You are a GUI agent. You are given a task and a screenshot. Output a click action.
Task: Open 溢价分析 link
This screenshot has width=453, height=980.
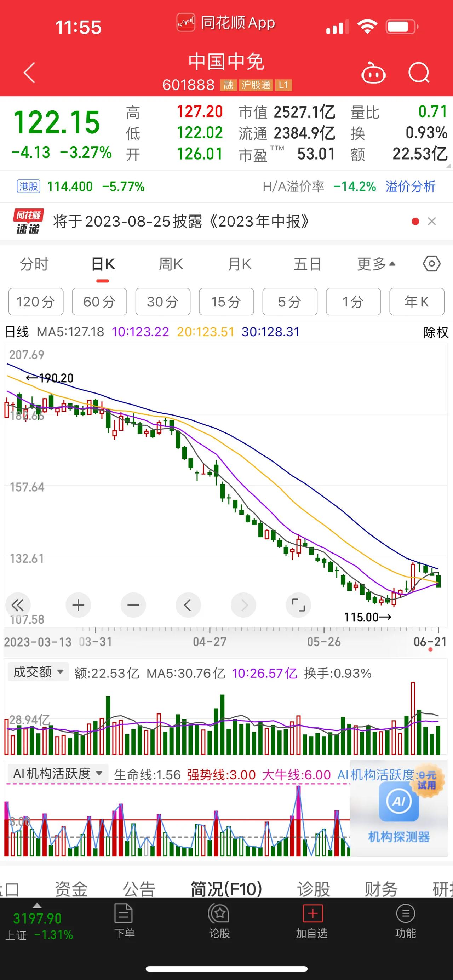411,187
